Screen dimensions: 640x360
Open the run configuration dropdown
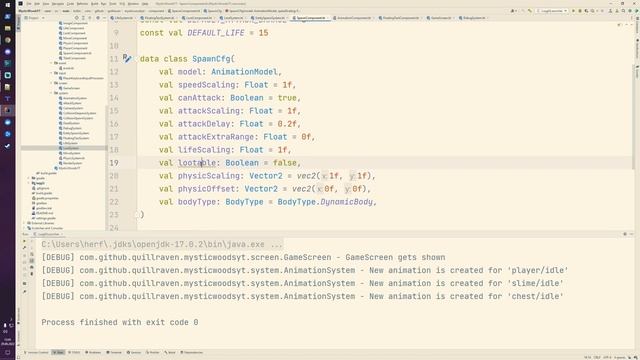(551, 11)
